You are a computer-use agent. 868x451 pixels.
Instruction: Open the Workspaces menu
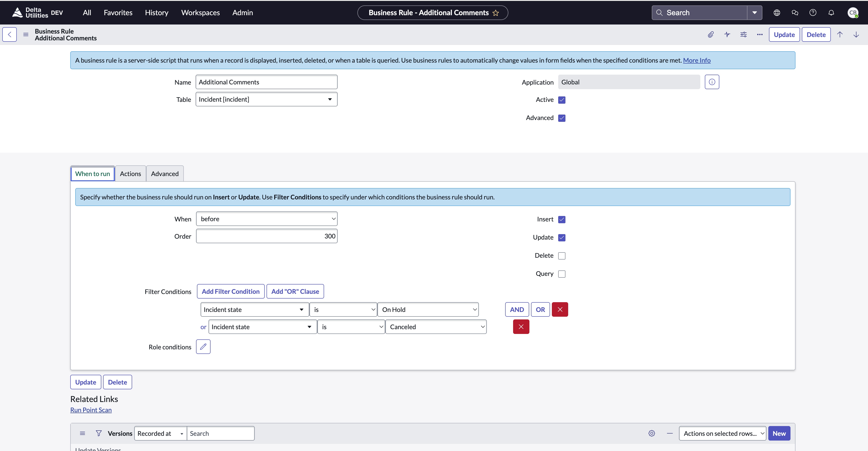pyautogui.click(x=200, y=12)
